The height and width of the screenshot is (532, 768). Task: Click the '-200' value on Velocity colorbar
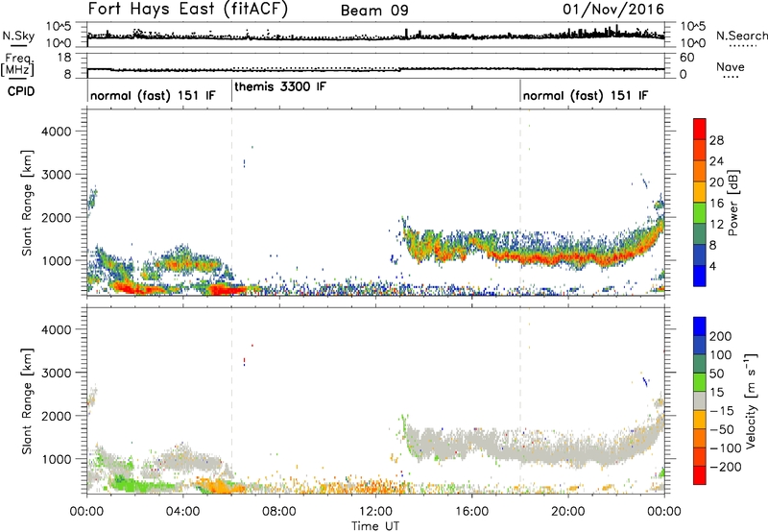click(724, 467)
